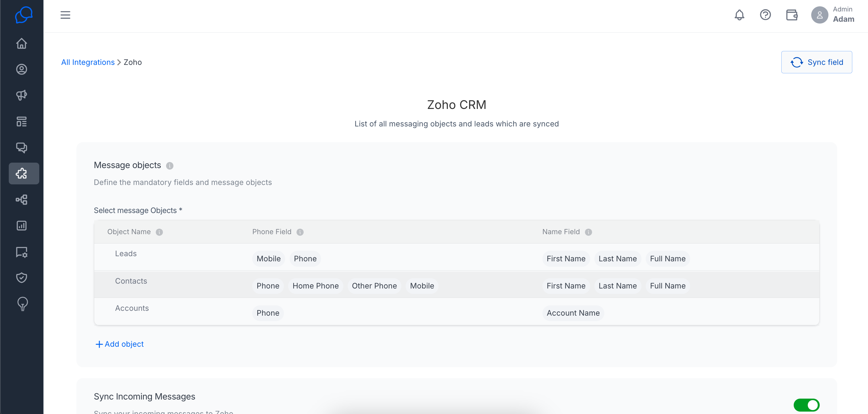Viewport: 868px width, 414px height.
Task: Open the help question mark icon
Action: pyautogui.click(x=765, y=15)
